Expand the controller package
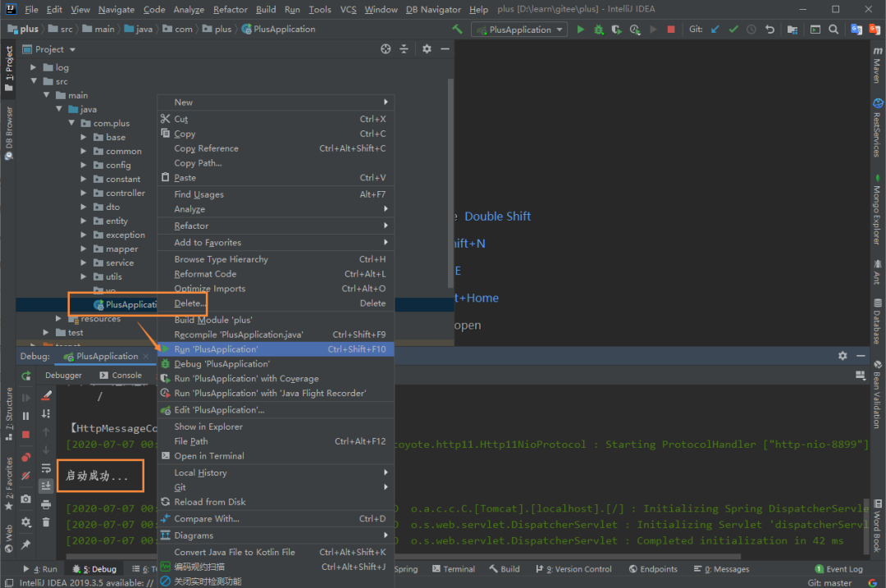Screen dimensions: 886x588 (x=84, y=193)
